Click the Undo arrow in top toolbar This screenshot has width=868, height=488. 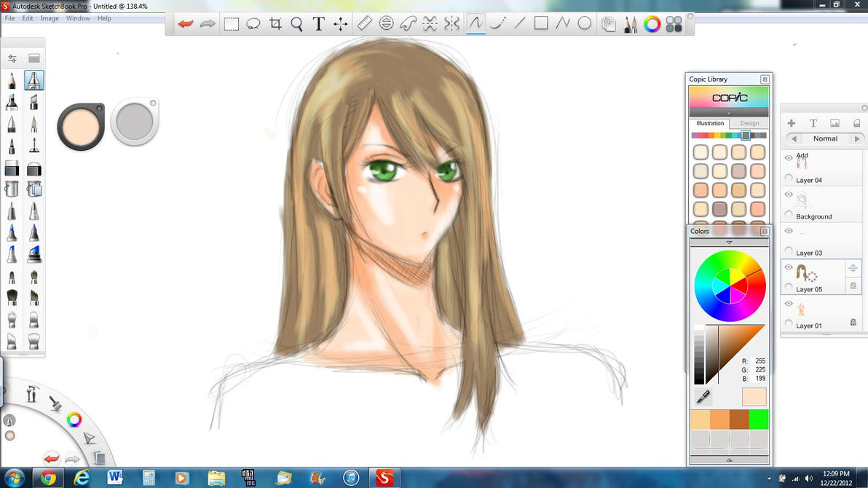(x=186, y=24)
